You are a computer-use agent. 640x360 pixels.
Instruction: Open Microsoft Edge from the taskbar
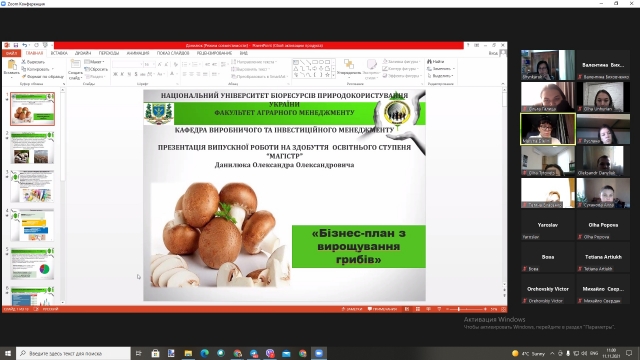click(x=204, y=353)
